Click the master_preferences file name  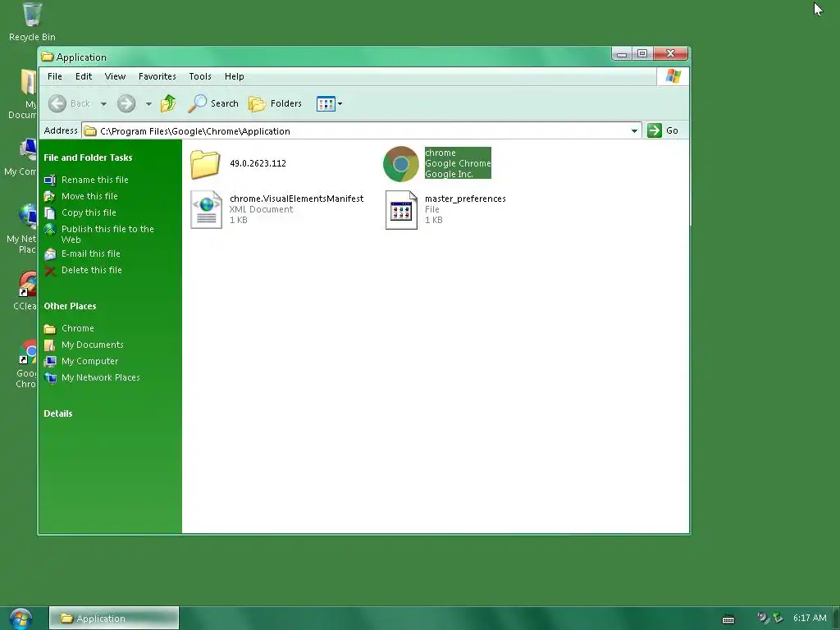[465, 199]
